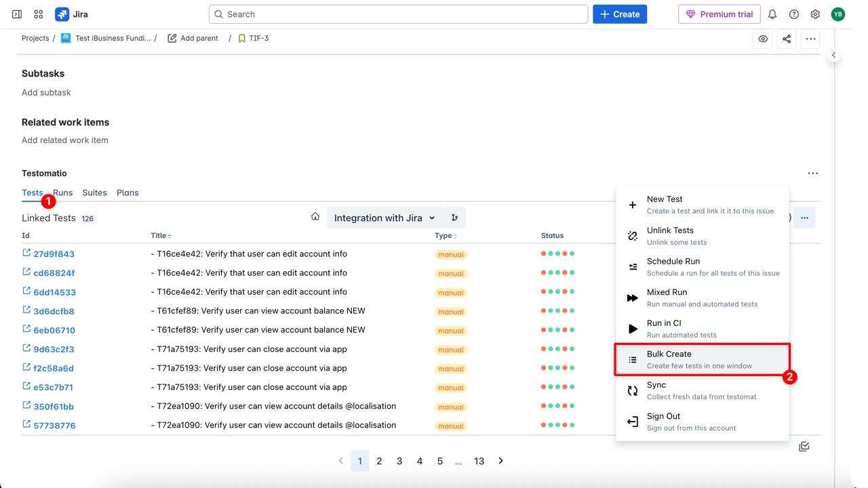The image size is (868, 488).
Task: Open test link cd68824f
Action: [54, 273]
